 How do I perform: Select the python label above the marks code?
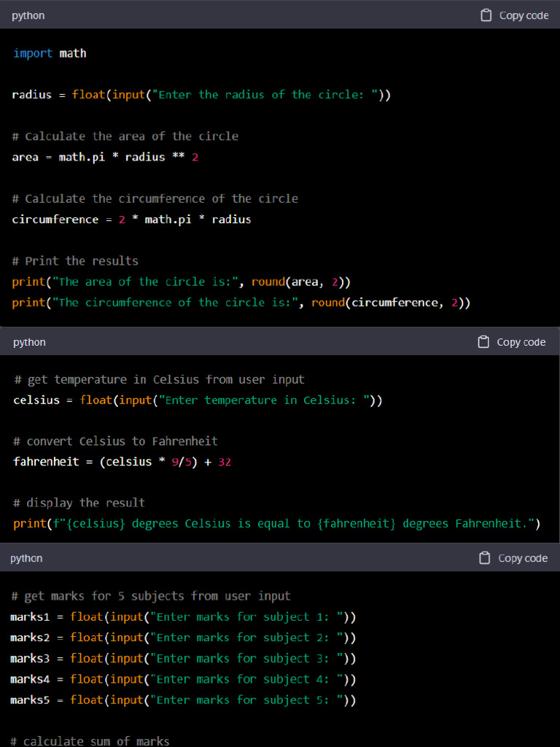[26, 558]
